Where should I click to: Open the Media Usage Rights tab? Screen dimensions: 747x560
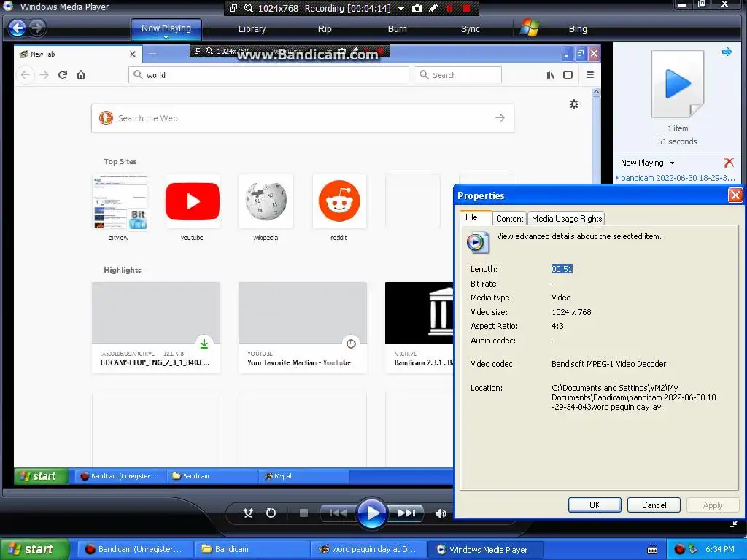(x=566, y=219)
